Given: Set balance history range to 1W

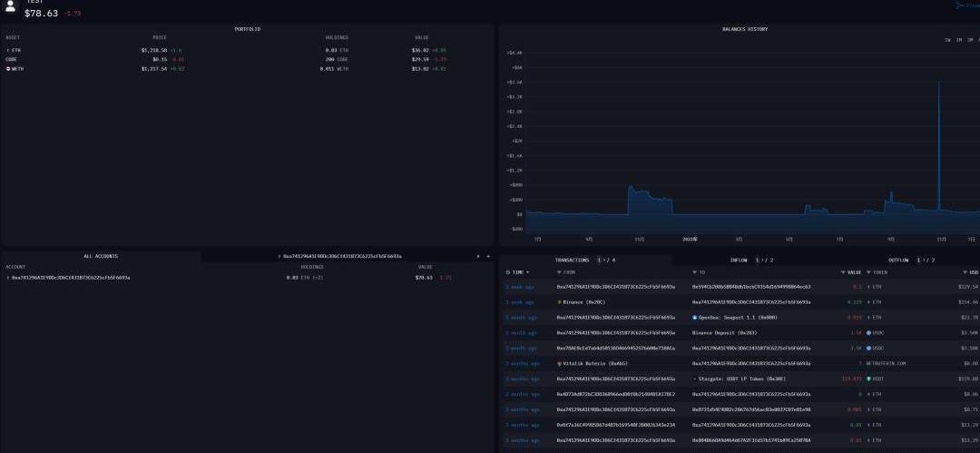Looking at the screenshot, I should (947, 40).
